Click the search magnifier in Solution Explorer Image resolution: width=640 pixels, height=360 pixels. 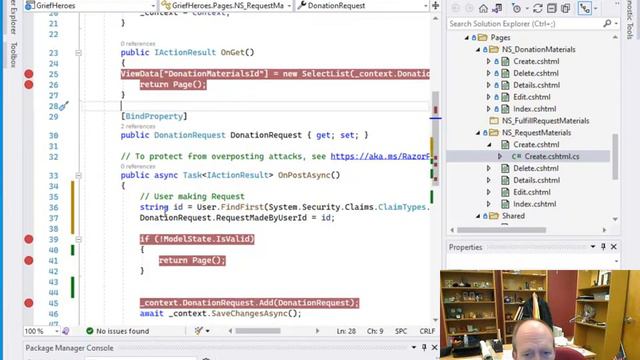point(607,24)
